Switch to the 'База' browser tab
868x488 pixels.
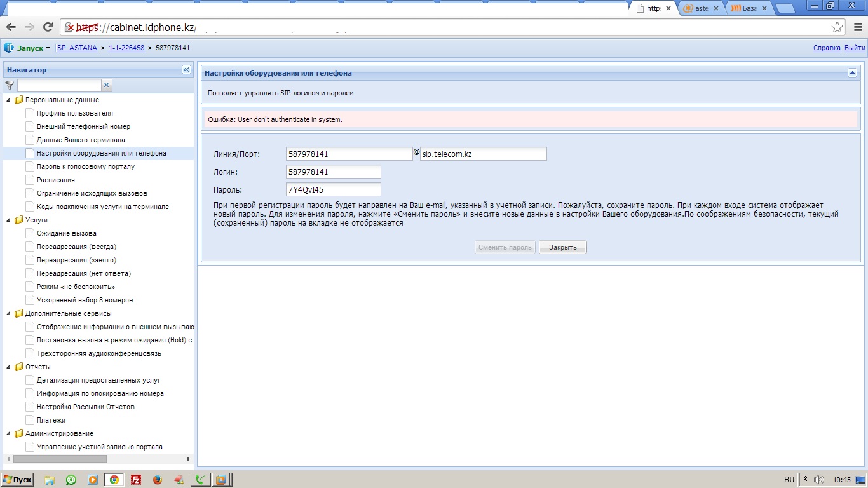tap(749, 8)
